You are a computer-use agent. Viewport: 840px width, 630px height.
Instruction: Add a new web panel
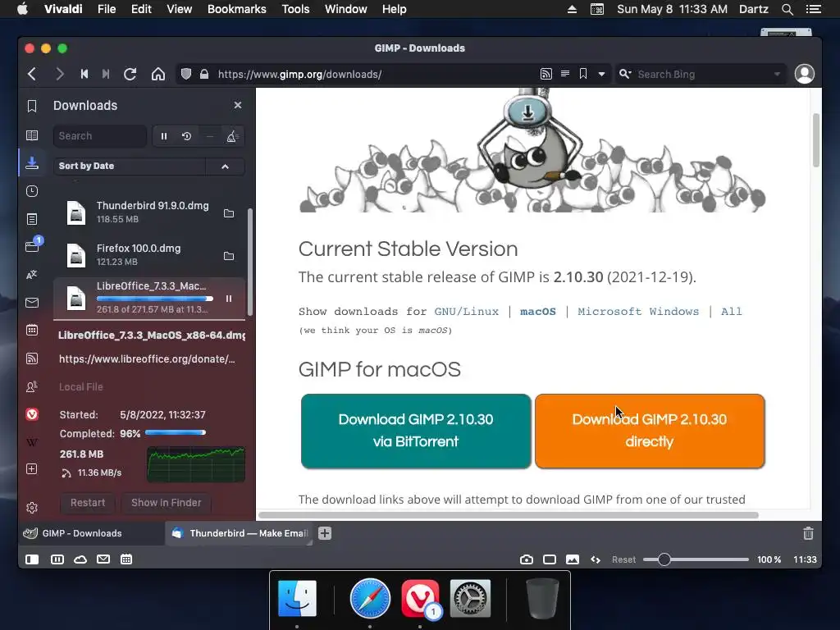pos(32,469)
